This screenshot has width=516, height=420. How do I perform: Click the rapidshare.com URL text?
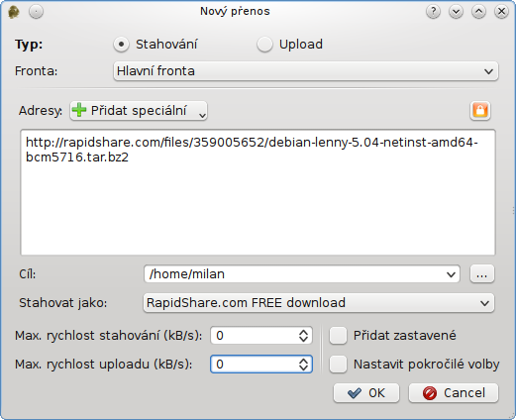(x=252, y=150)
